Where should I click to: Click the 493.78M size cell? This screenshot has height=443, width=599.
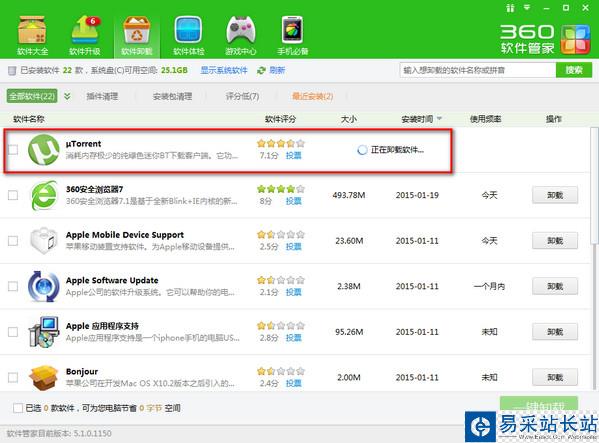[349, 195]
